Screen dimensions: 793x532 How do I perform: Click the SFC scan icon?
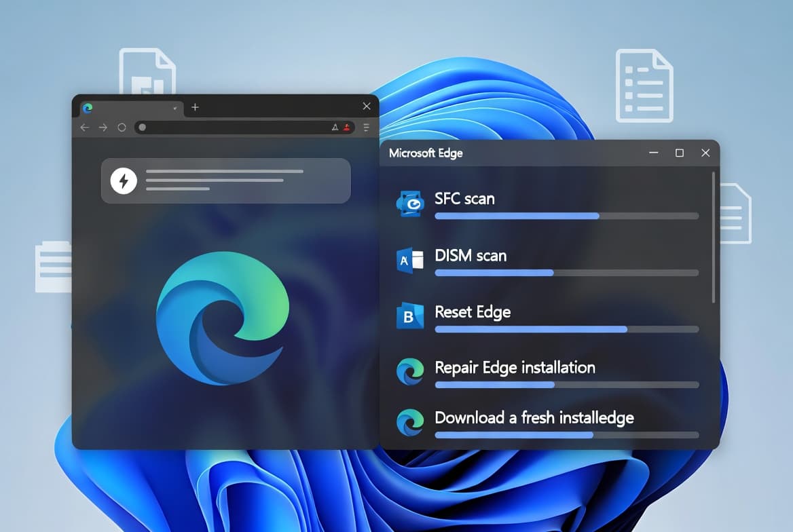[x=410, y=204]
